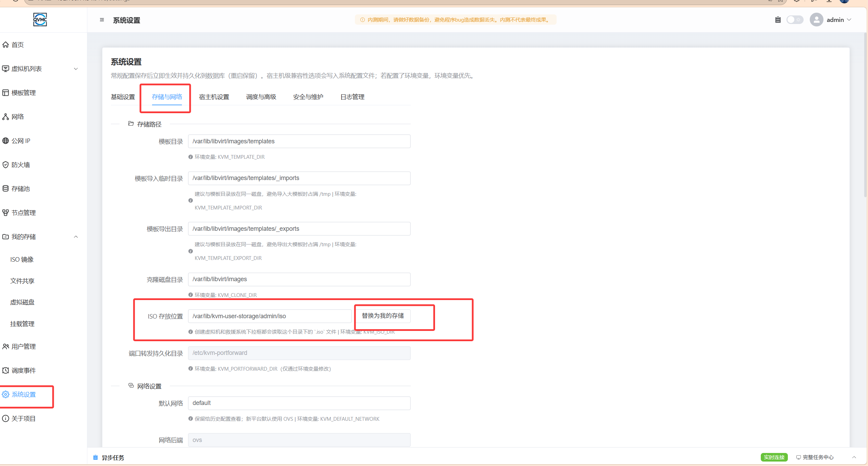Expand the async task panel chevron
The image size is (868, 466).
pos(854,457)
